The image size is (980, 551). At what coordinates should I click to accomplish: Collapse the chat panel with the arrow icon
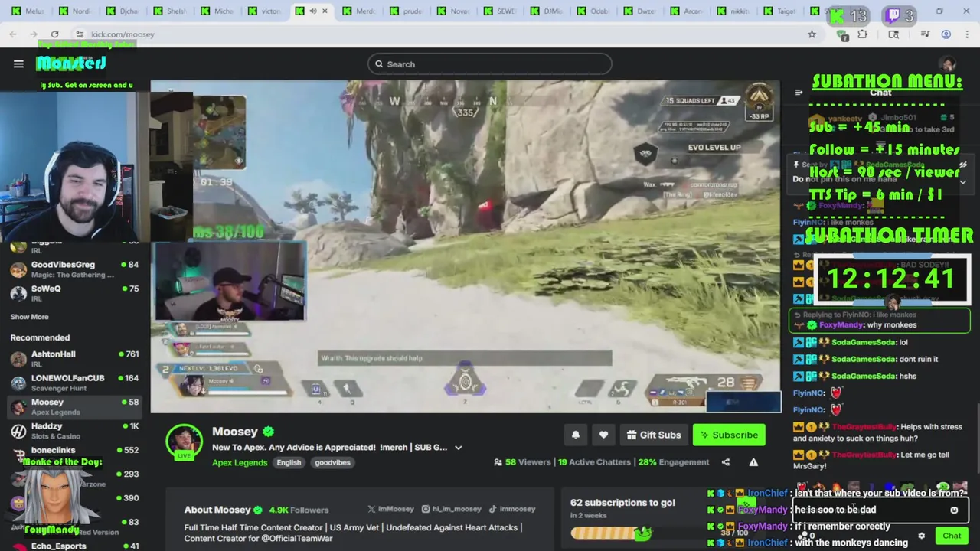[799, 93]
